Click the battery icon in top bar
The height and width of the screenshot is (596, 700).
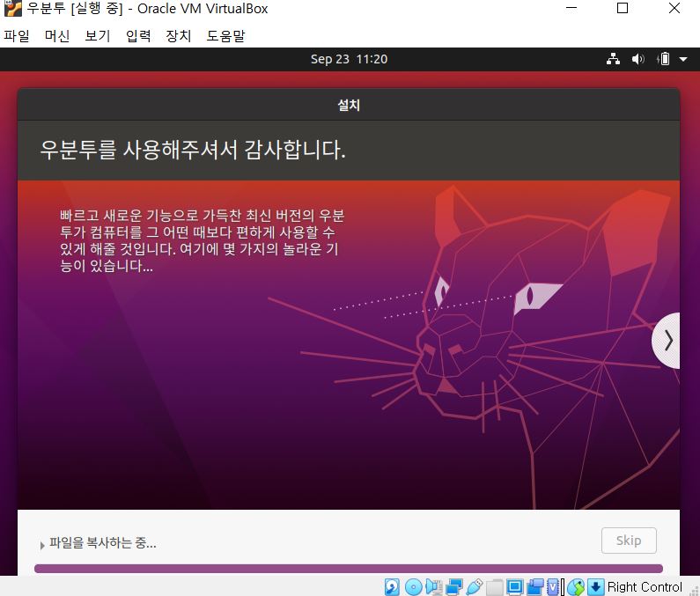click(x=663, y=59)
